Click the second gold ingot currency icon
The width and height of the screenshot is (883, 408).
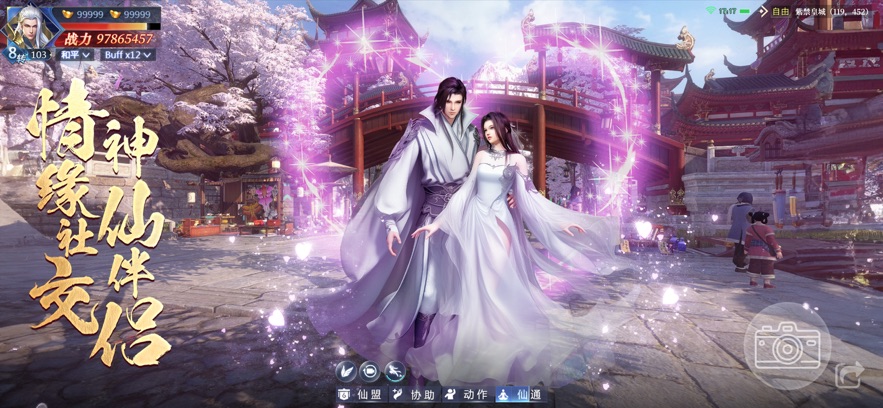click(115, 14)
